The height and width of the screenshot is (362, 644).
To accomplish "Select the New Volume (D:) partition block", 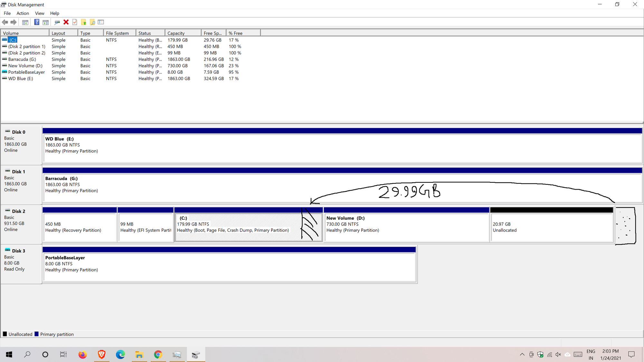I will point(406,225).
